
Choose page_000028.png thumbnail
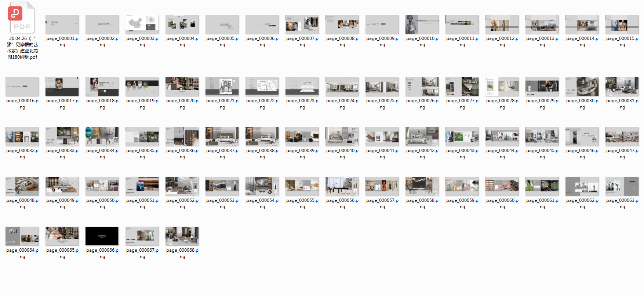point(502,87)
